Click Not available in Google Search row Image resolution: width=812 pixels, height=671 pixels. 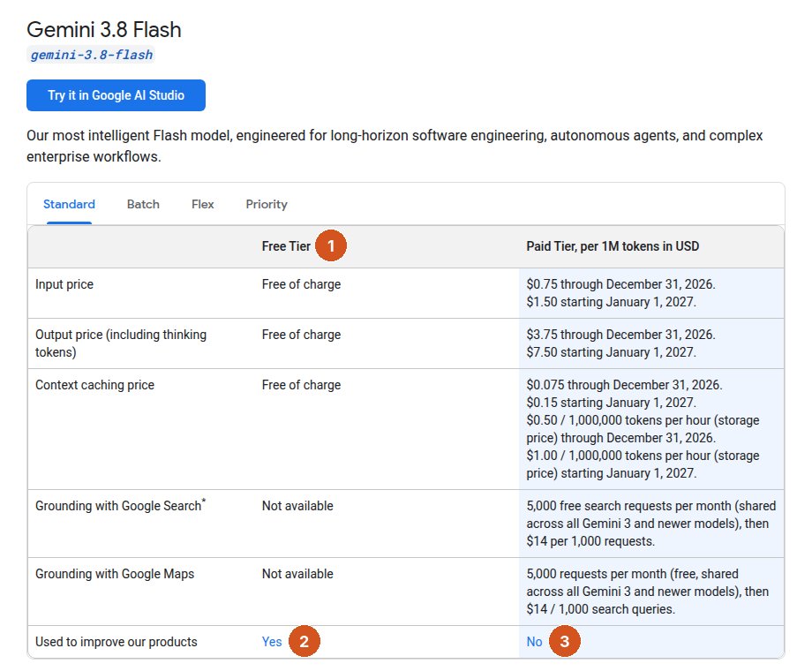click(297, 506)
